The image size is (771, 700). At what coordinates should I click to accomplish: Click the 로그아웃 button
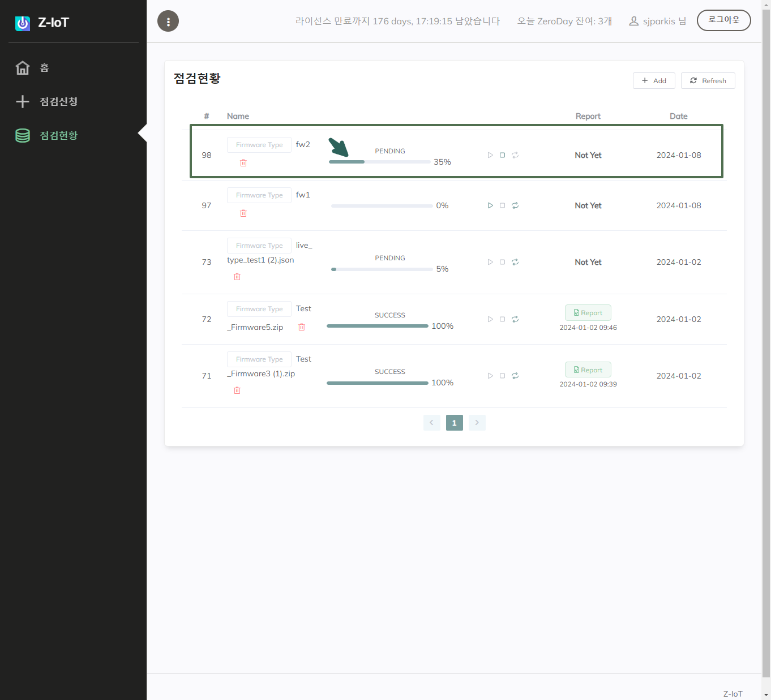point(723,20)
